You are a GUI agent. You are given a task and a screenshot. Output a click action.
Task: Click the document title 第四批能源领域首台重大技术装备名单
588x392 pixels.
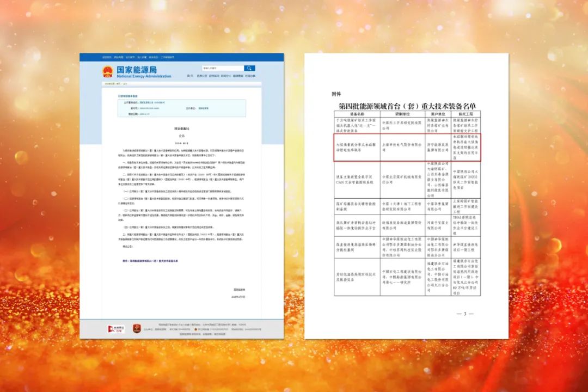point(407,106)
